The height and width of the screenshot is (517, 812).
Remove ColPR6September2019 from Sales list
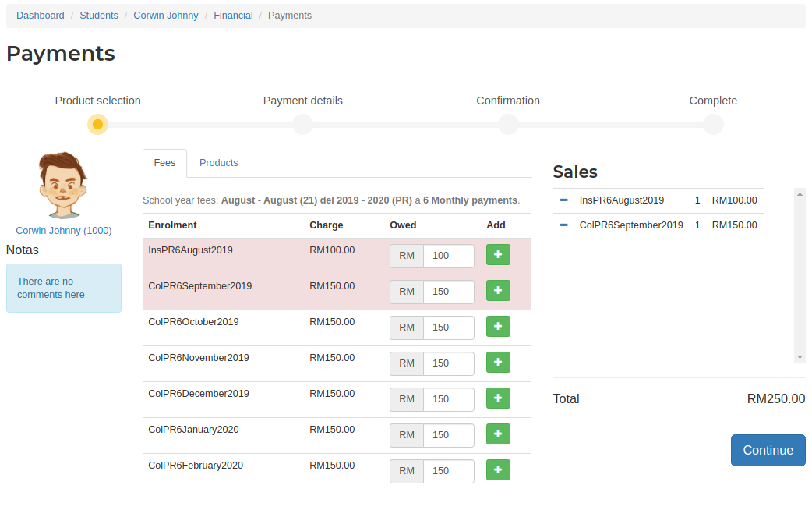pos(563,225)
